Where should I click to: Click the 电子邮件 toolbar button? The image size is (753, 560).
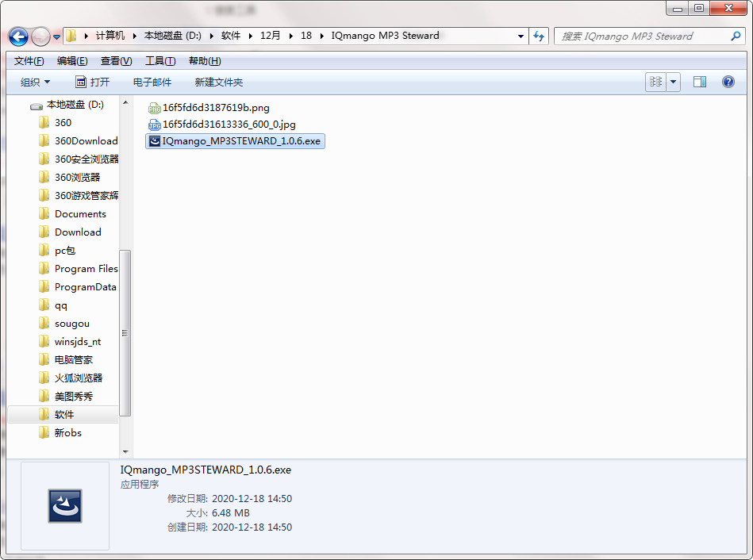coord(152,82)
